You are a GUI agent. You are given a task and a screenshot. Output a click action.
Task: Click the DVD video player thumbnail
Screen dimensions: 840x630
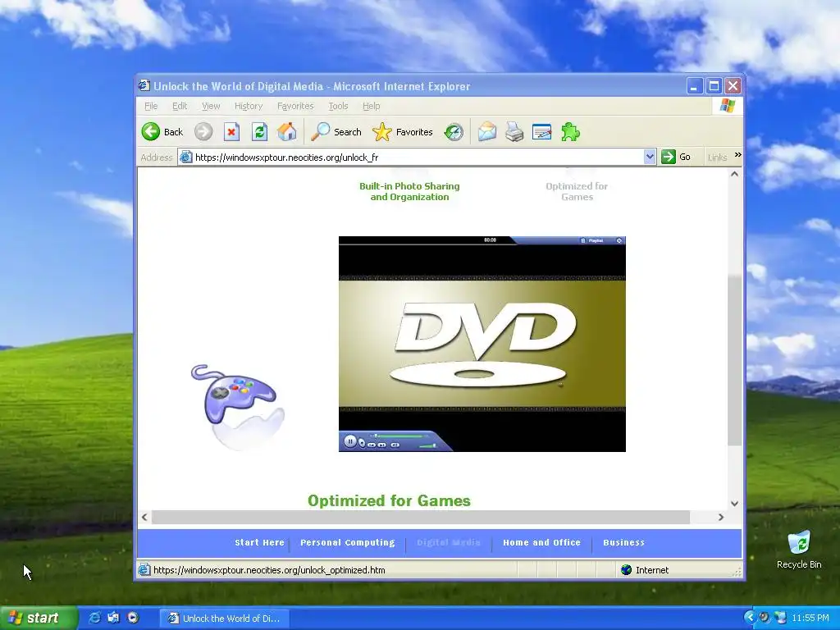pos(482,344)
